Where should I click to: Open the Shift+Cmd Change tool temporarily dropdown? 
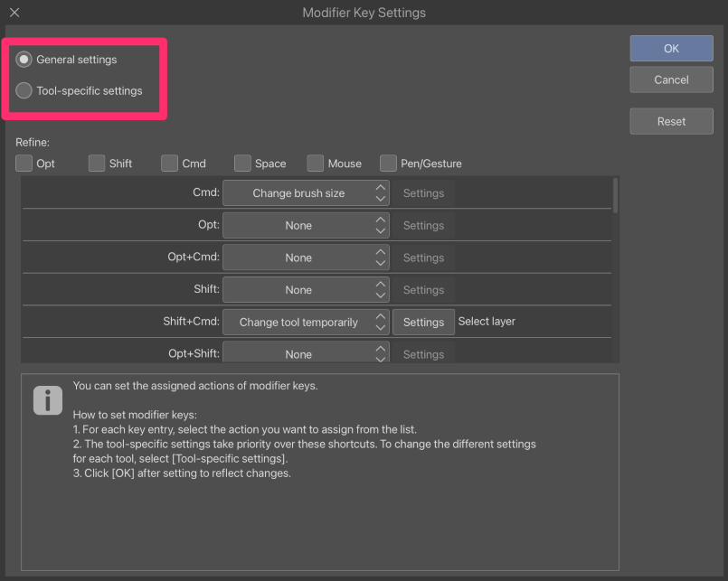pyautogui.click(x=306, y=322)
